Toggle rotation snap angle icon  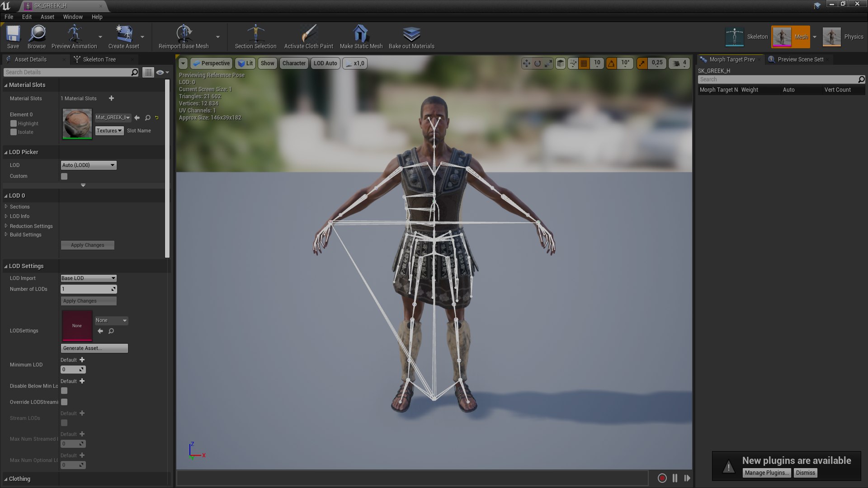pyautogui.click(x=611, y=64)
